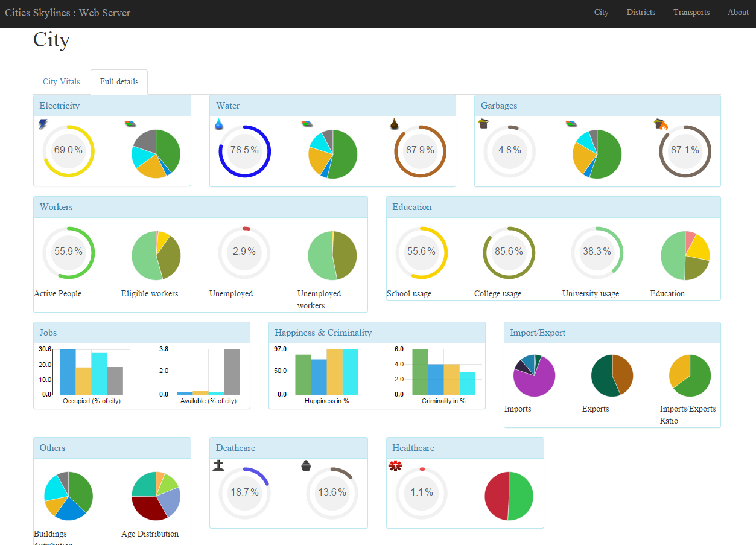
Task: Click the electricity lightning bolt icon
Action: tap(43, 124)
